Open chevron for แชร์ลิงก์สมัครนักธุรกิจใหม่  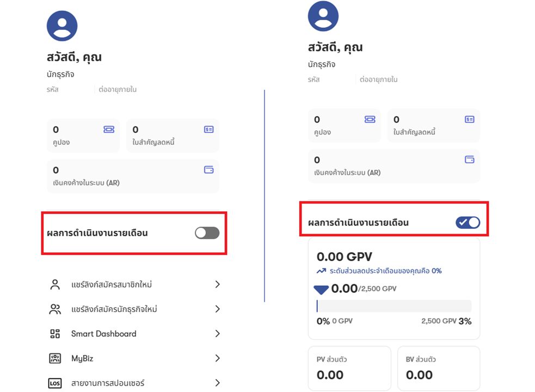217,309
